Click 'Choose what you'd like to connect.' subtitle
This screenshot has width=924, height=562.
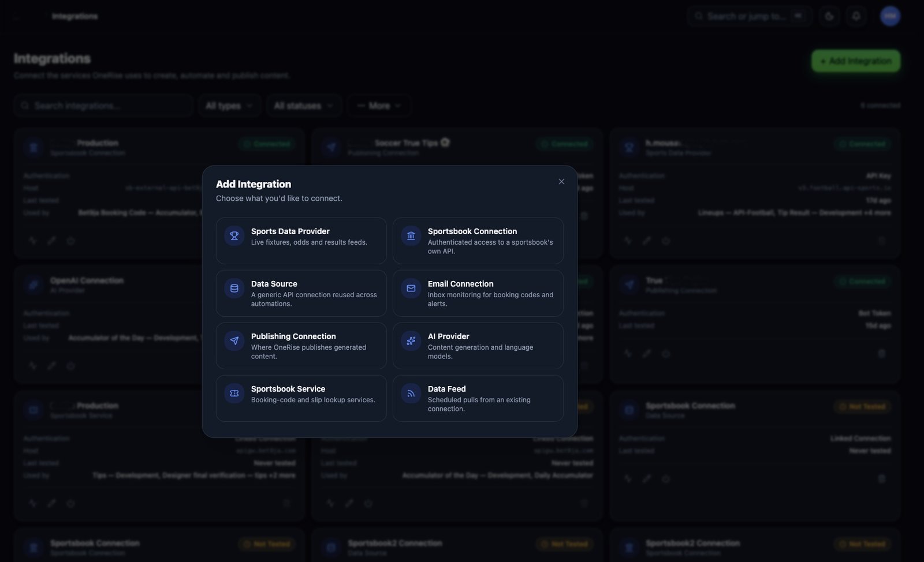pos(279,198)
